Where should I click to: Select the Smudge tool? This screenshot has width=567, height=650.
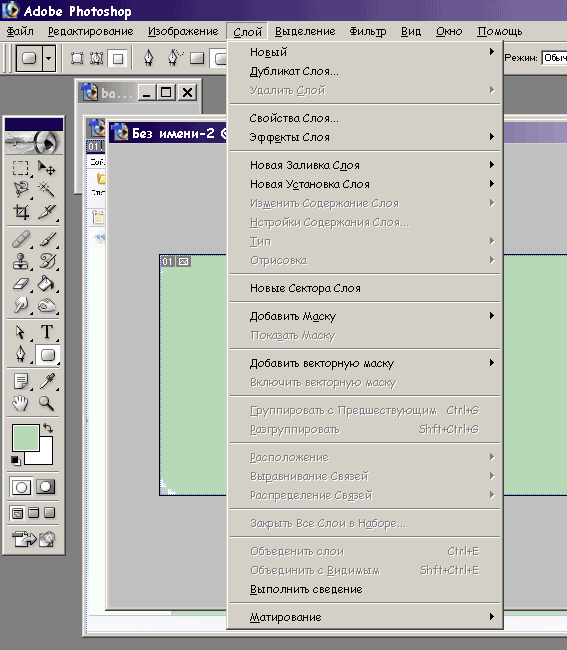[20, 306]
